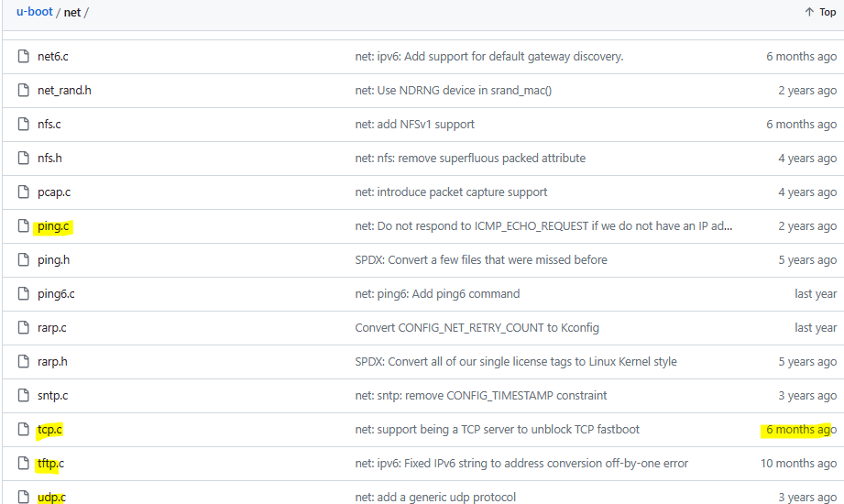Click the file icon beside tcp.c
The height and width of the screenshot is (504, 844).
click(x=23, y=429)
